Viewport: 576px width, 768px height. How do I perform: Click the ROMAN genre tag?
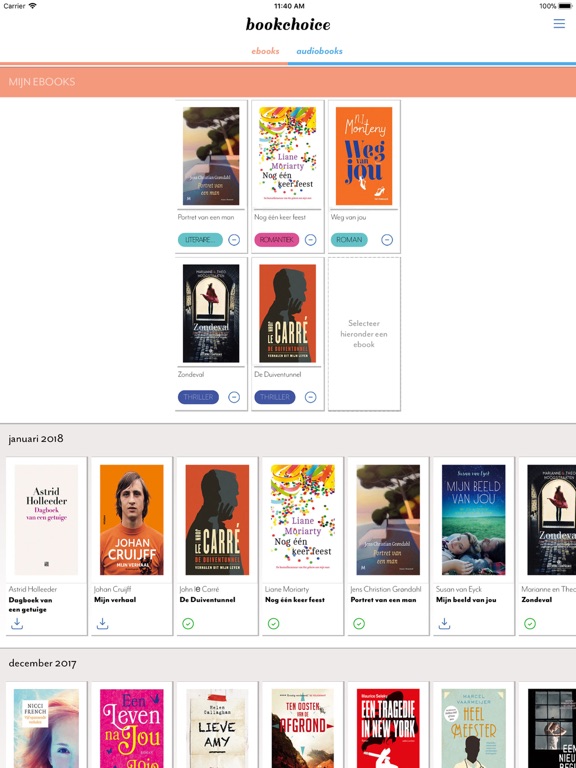pyautogui.click(x=349, y=240)
